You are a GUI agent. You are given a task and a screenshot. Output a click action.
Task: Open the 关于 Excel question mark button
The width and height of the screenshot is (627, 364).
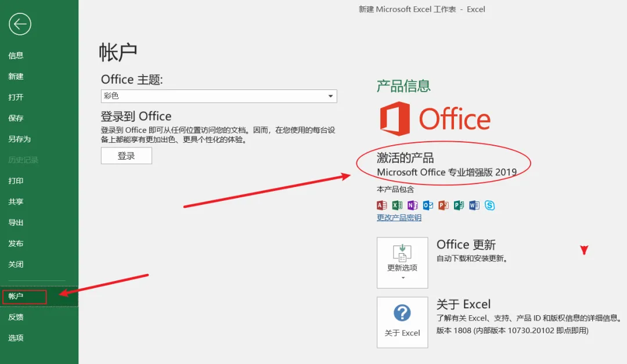pyautogui.click(x=402, y=322)
